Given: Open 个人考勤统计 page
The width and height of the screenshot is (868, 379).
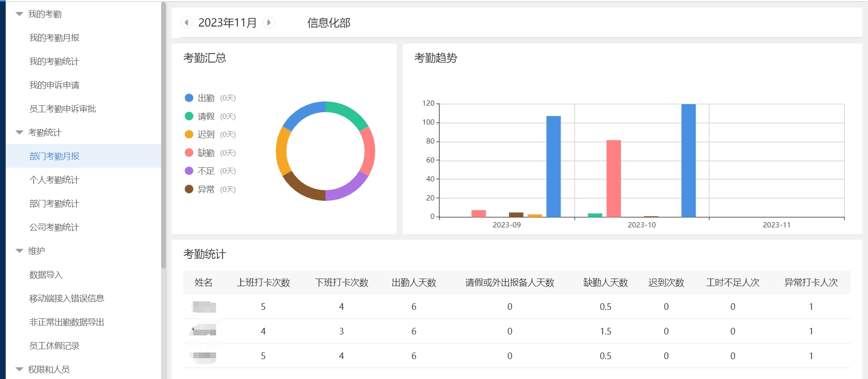Looking at the screenshot, I should click(x=54, y=180).
